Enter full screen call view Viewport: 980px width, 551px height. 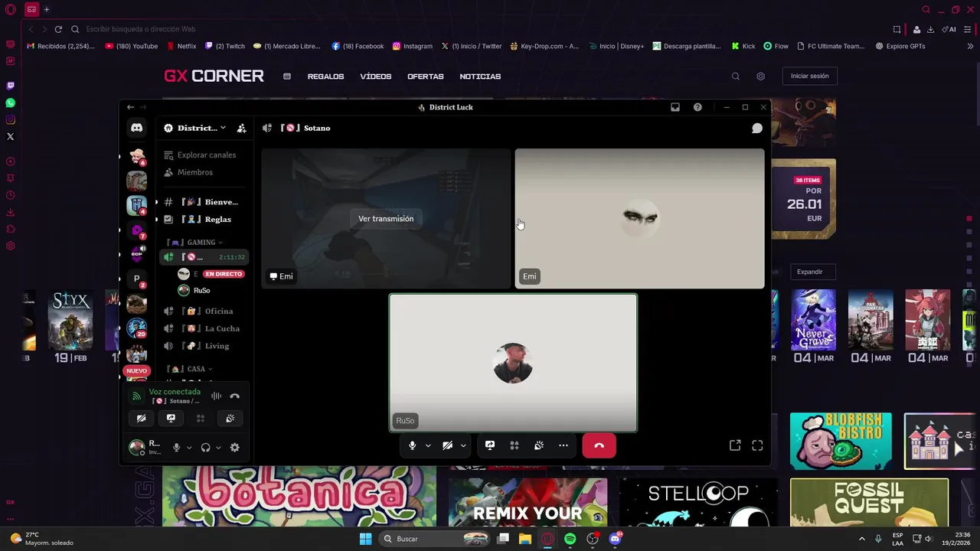coord(757,445)
